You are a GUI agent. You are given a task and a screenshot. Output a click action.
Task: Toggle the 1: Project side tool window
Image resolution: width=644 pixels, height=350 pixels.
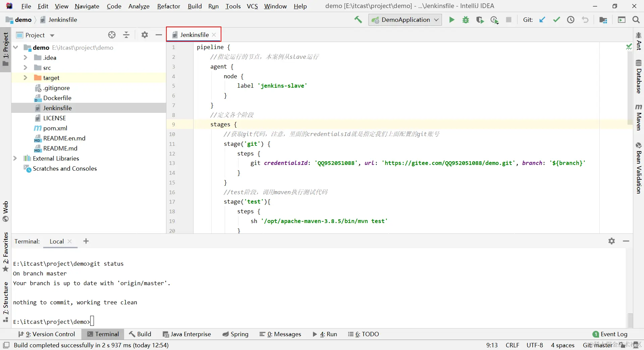[5, 49]
